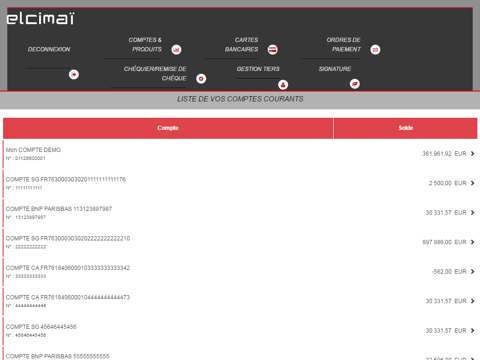
Task: Expand chevron for balance 897 986,00 EUR
Action: (472, 242)
